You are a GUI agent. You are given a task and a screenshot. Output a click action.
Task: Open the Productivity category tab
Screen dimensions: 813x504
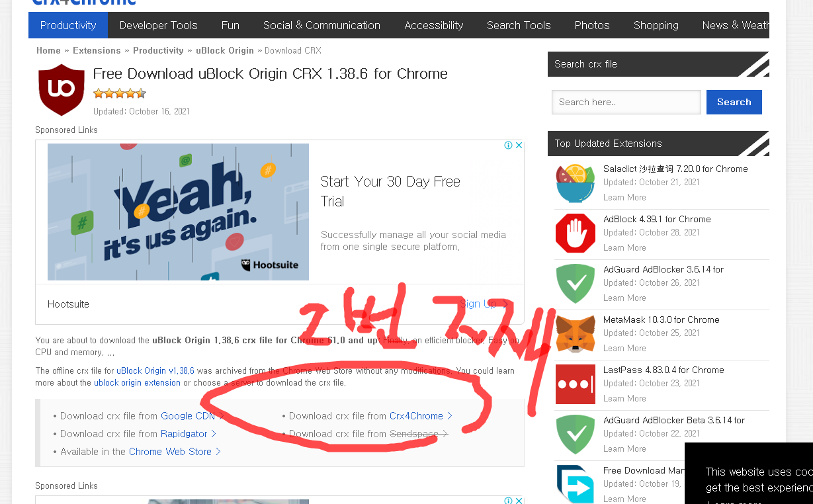tap(68, 25)
